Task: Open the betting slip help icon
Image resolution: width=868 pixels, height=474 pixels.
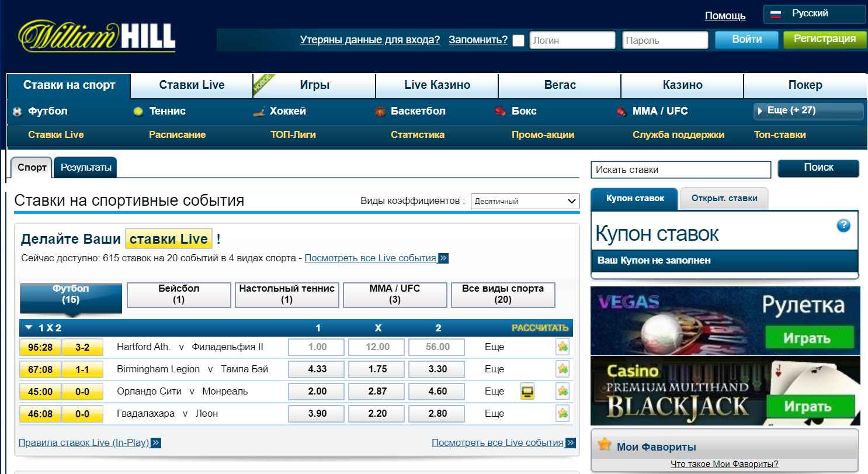Action: point(843,226)
